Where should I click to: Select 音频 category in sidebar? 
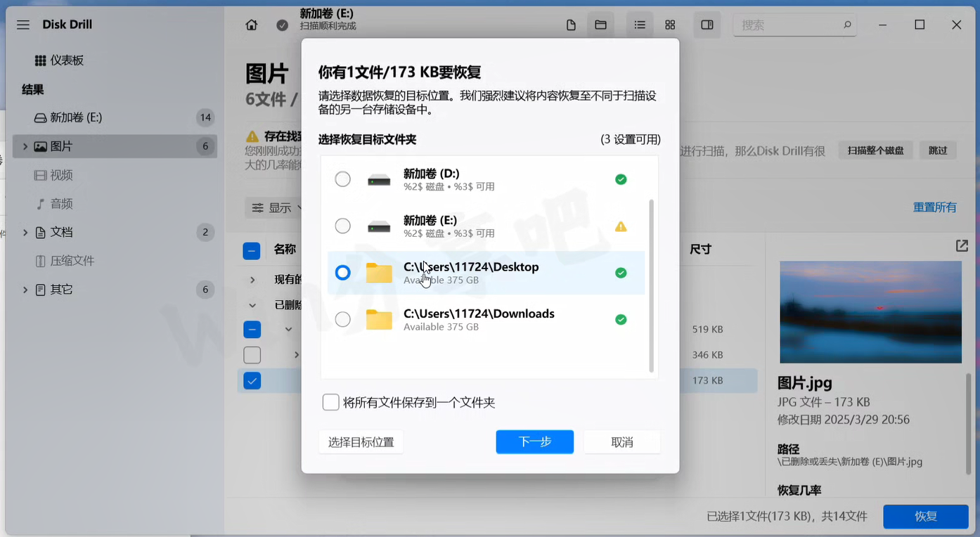point(115,204)
